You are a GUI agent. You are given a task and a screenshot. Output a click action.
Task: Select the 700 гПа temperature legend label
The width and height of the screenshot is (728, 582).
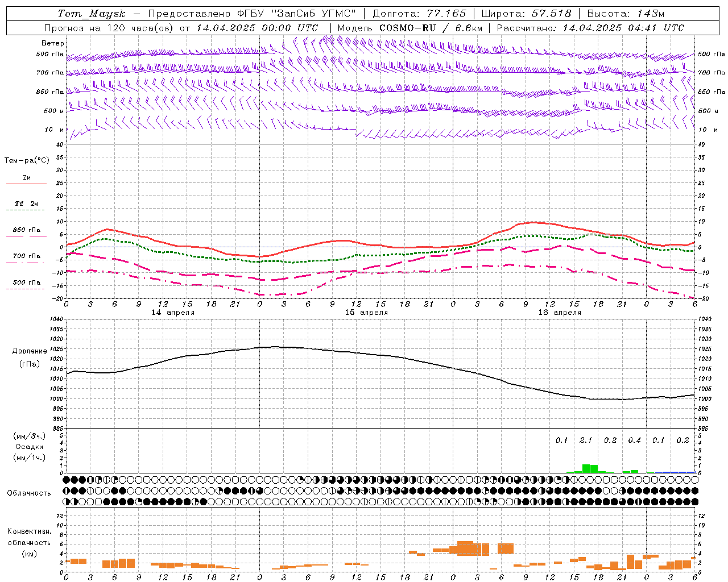pos(27,256)
